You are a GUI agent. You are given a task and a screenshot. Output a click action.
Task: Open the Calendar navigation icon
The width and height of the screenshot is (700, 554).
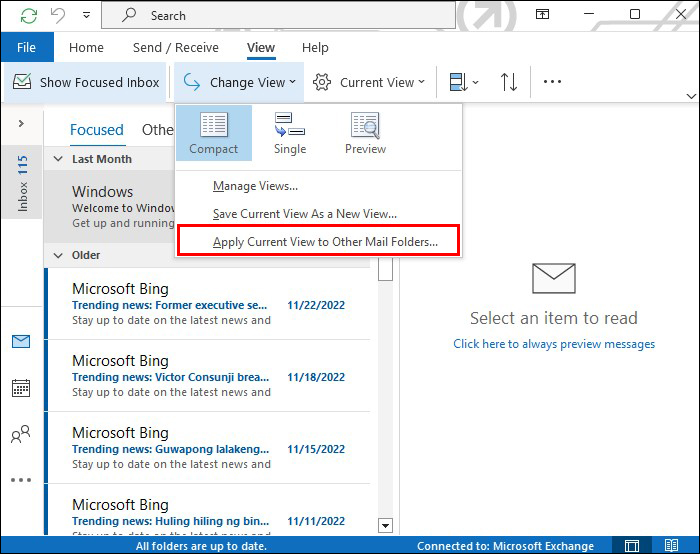(x=21, y=388)
